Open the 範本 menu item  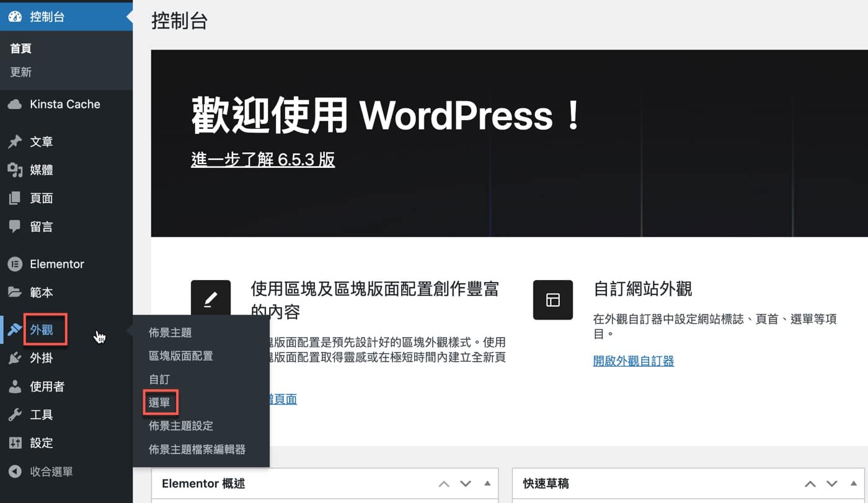66,292
